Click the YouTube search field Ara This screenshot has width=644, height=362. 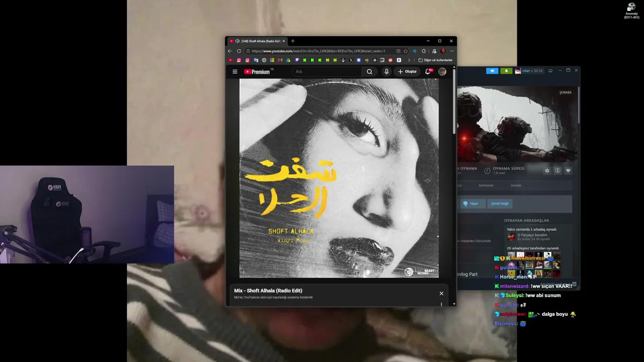[x=328, y=72]
